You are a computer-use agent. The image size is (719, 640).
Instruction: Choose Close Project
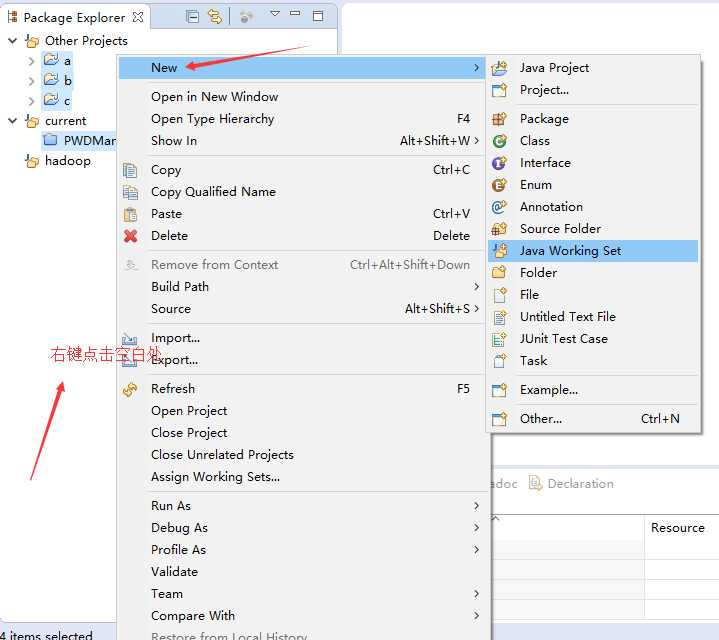click(302, 433)
